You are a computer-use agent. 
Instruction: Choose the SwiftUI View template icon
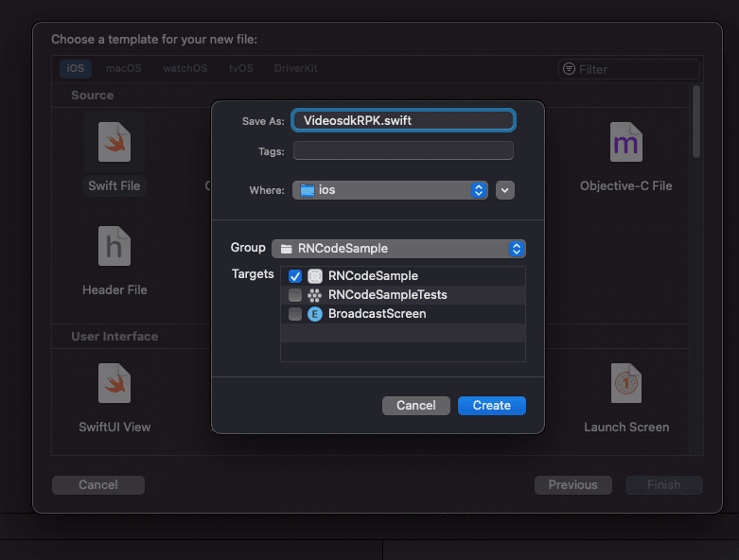(x=114, y=383)
